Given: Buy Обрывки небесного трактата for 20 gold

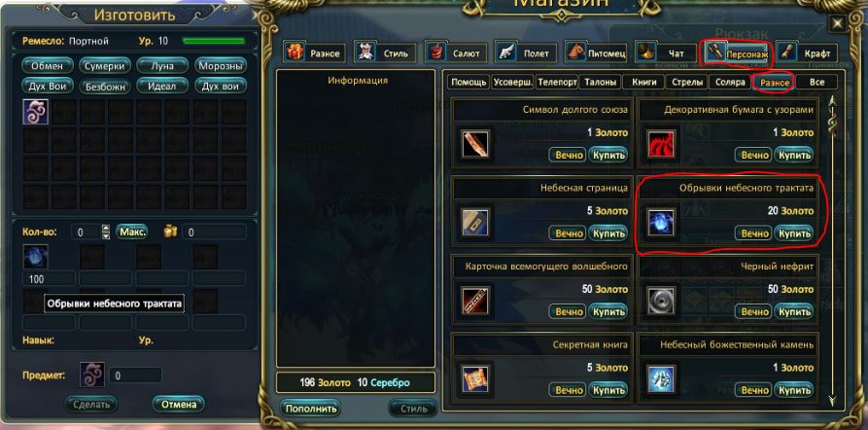Looking at the screenshot, I should pyautogui.click(x=794, y=233).
